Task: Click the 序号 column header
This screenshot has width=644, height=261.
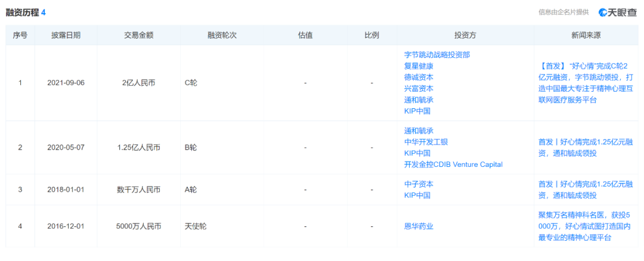Action: tap(20, 35)
